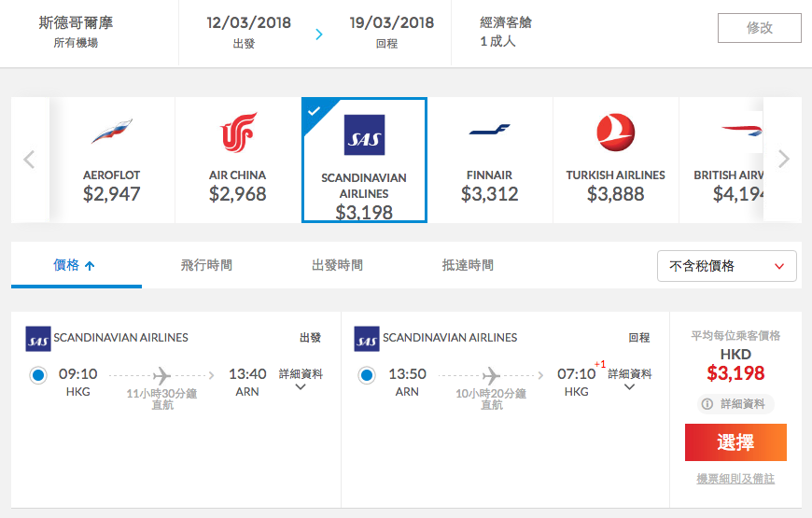Expand 詳細資料 for the return flight
Viewport: 812px width, 518px height.
(x=630, y=380)
